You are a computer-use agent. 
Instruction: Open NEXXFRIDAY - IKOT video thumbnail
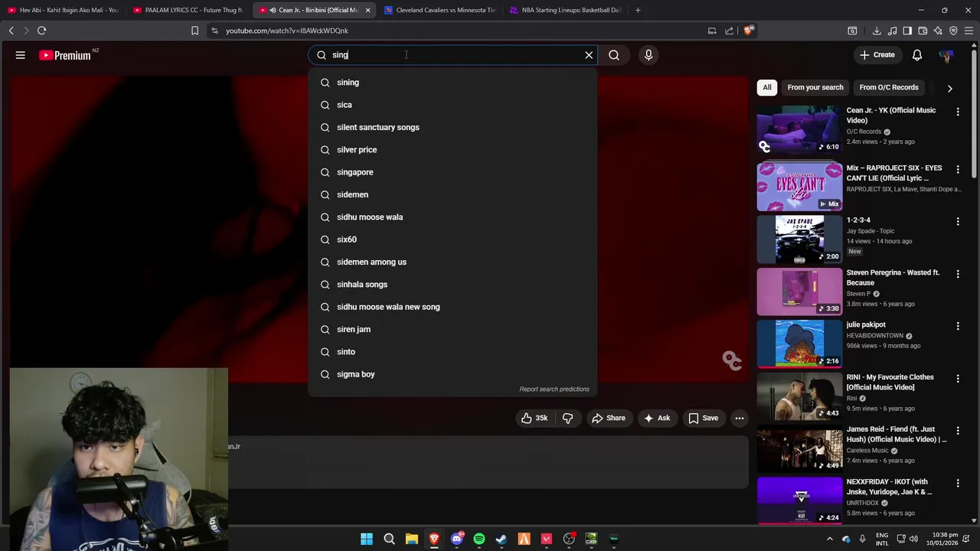pos(799,500)
